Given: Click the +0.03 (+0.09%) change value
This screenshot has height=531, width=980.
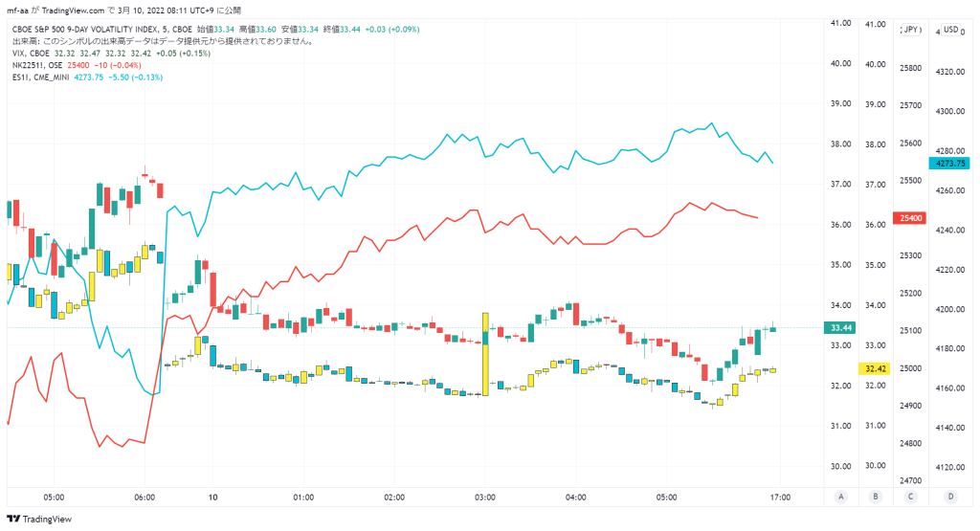Looking at the screenshot, I should (x=392, y=30).
